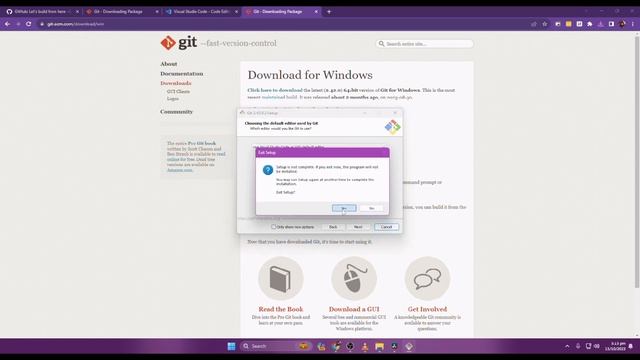This screenshot has width=640, height=360.
Task: Click the Get Involved chat icon
Action: coord(427,278)
